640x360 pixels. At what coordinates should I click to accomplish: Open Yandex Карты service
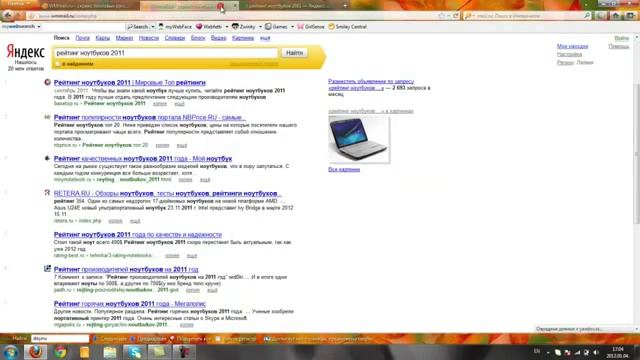tap(102, 38)
